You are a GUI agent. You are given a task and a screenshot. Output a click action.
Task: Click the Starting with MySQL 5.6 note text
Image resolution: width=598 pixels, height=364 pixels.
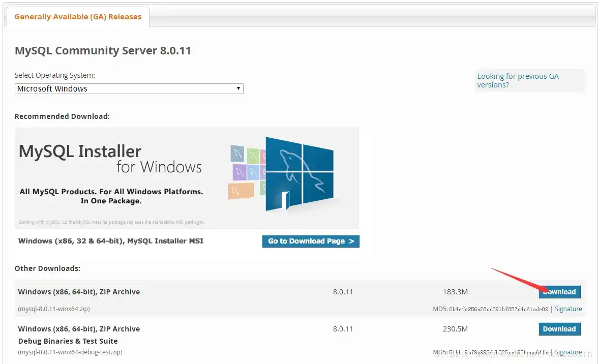111,222
